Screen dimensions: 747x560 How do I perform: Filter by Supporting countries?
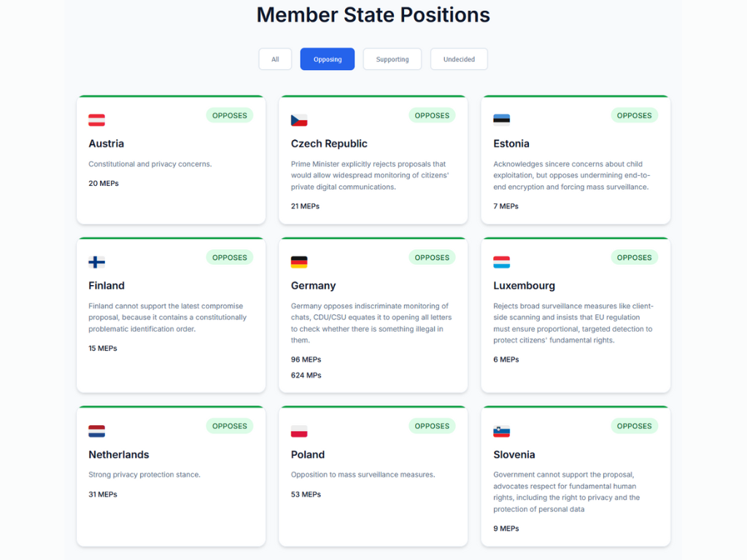pyautogui.click(x=392, y=59)
